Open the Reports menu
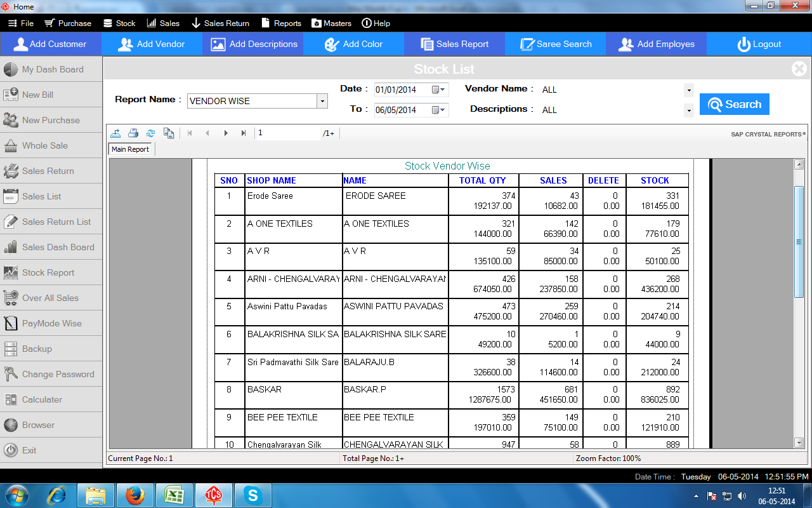 pyautogui.click(x=281, y=23)
